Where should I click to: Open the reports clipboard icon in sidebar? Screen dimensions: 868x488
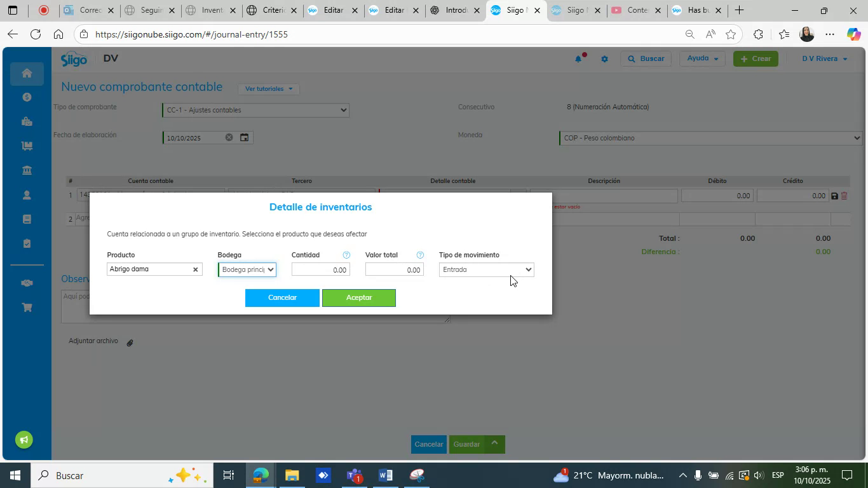[27, 243]
